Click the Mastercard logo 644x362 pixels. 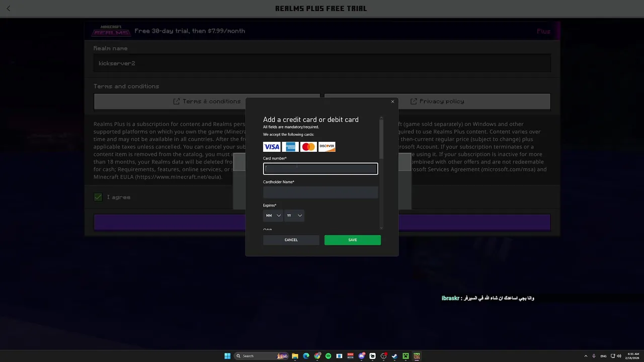[308, 147]
